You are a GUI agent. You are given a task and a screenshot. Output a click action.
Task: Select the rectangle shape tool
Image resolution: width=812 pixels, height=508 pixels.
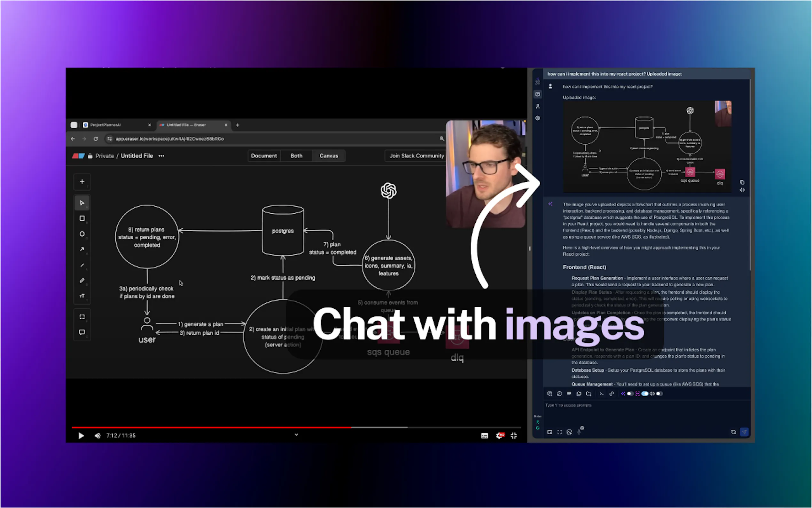click(x=82, y=218)
